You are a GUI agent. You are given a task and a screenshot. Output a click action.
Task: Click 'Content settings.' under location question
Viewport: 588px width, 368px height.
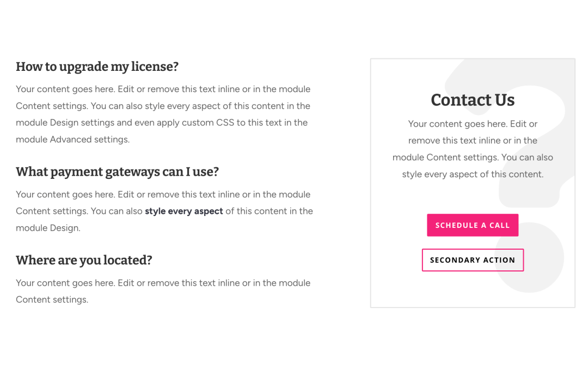(x=52, y=300)
